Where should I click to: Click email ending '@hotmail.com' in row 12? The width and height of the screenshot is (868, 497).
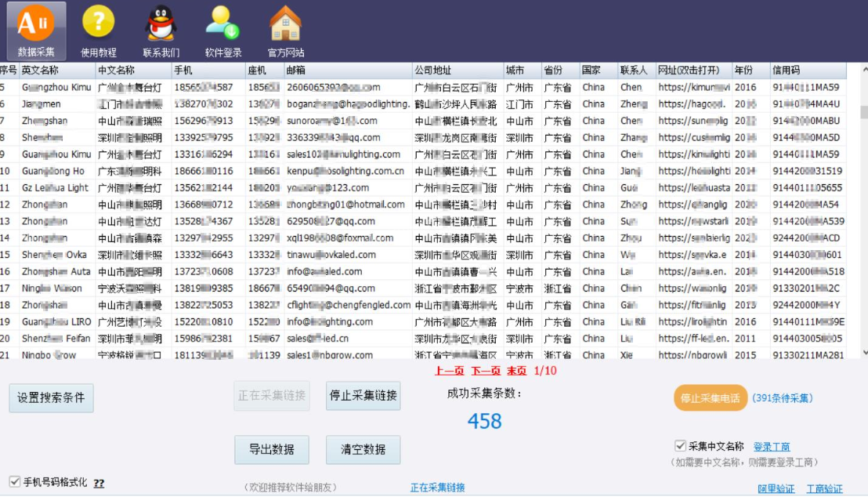tap(346, 205)
